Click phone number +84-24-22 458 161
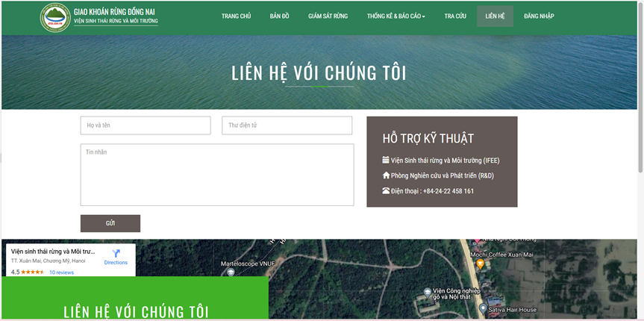This screenshot has height=321, width=644. click(x=448, y=191)
